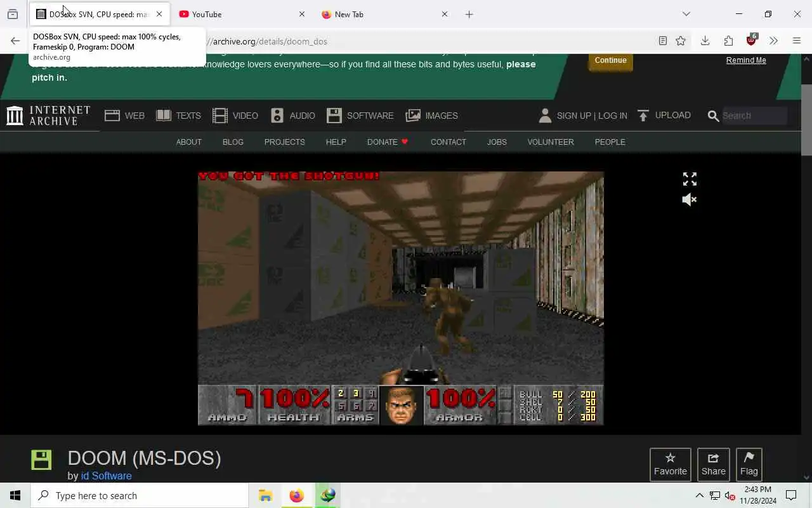The height and width of the screenshot is (508, 812).
Task: Open the WEB media section
Action: pyautogui.click(x=124, y=116)
